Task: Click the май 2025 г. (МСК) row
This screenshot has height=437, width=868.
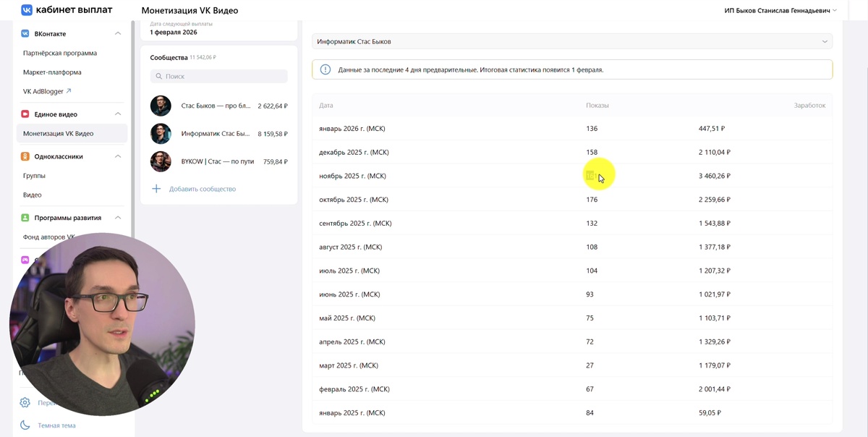Action: pos(572,318)
